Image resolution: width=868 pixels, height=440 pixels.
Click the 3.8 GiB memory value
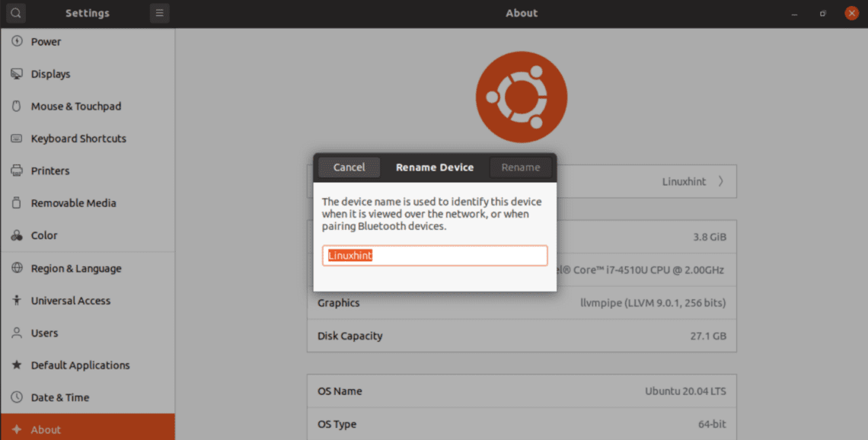[x=709, y=237]
